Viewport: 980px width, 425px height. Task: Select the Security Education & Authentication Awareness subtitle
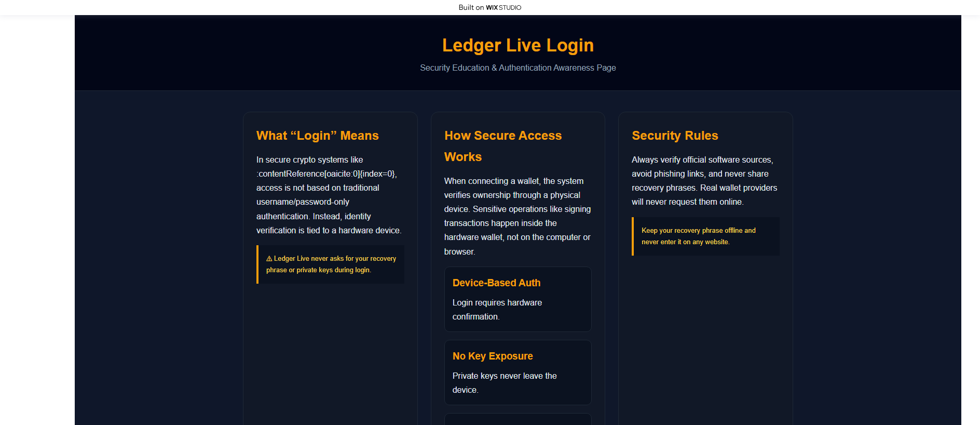[x=518, y=68]
